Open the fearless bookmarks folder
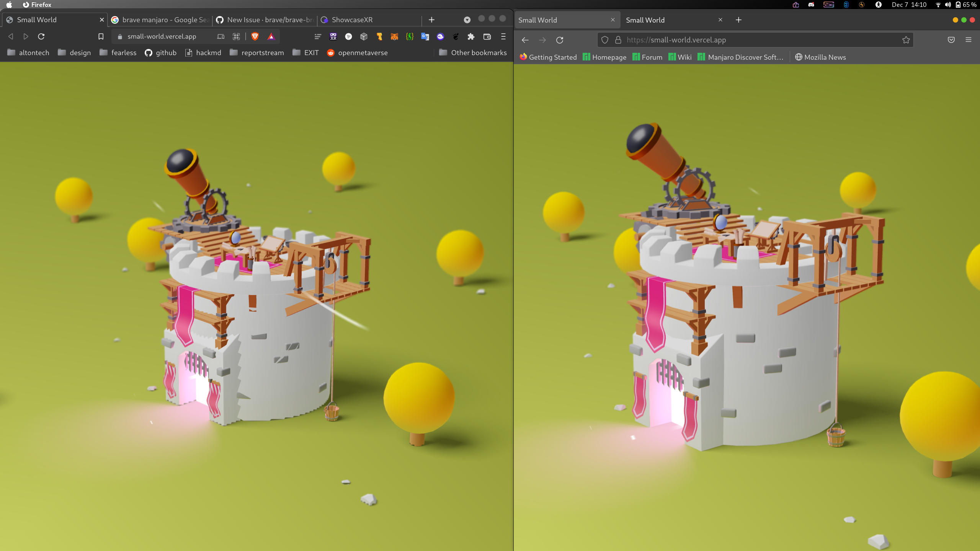Image resolution: width=980 pixels, height=551 pixels. 118,52
